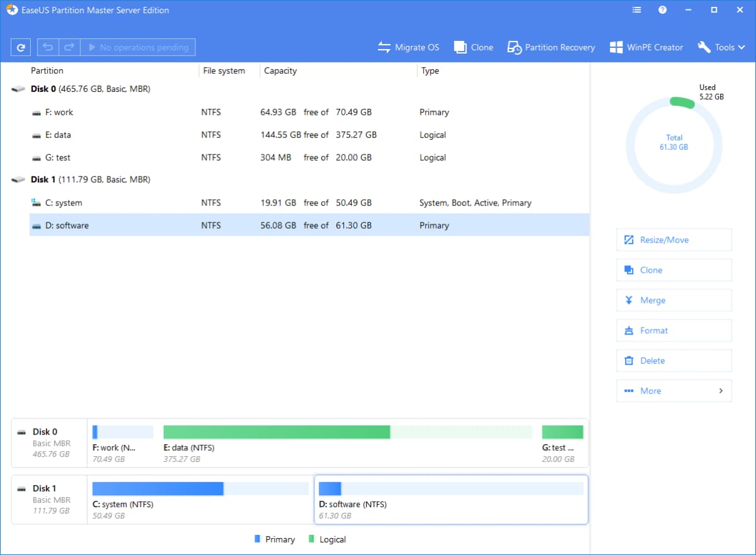Click the redo arrow icon
This screenshot has height=555, width=756.
(x=69, y=47)
